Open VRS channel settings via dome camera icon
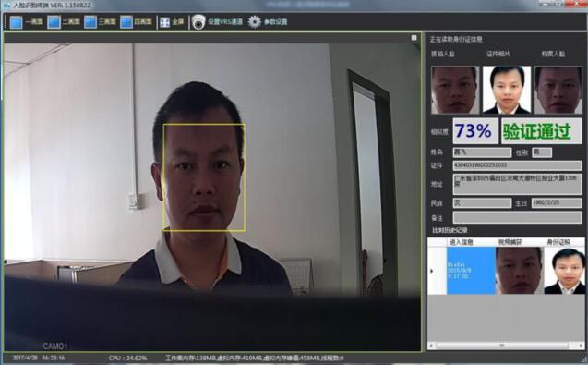588x365 pixels. 198,22
